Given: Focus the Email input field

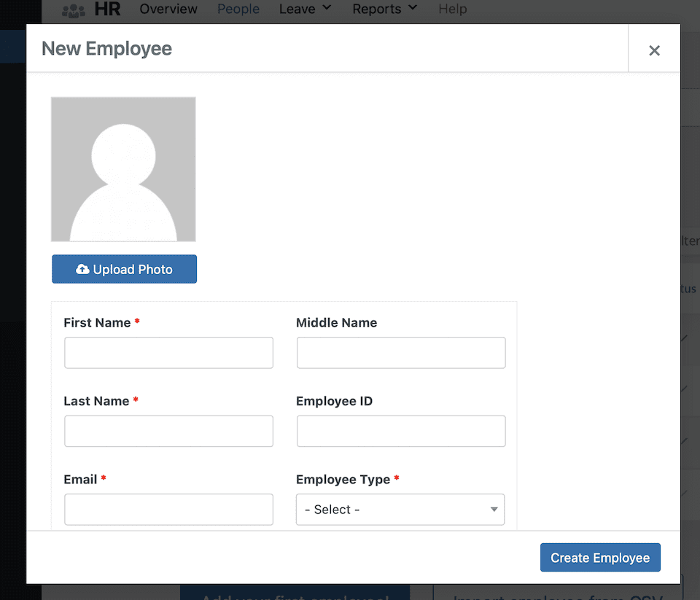Looking at the screenshot, I should (x=168, y=509).
